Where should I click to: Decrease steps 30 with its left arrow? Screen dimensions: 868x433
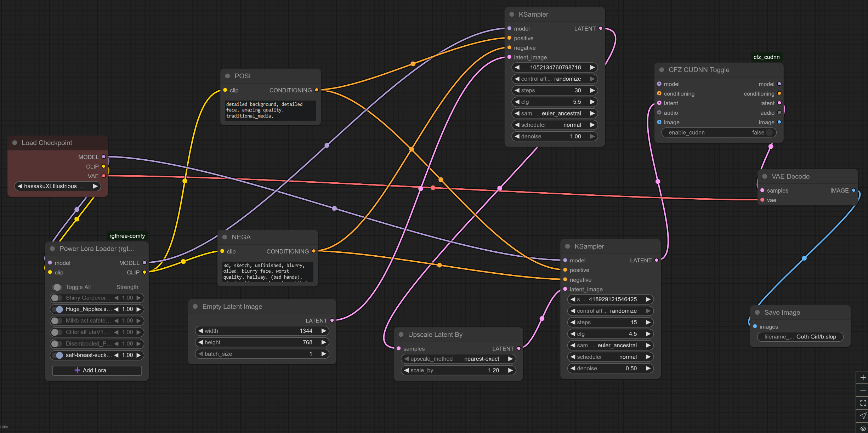[x=517, y=90]
